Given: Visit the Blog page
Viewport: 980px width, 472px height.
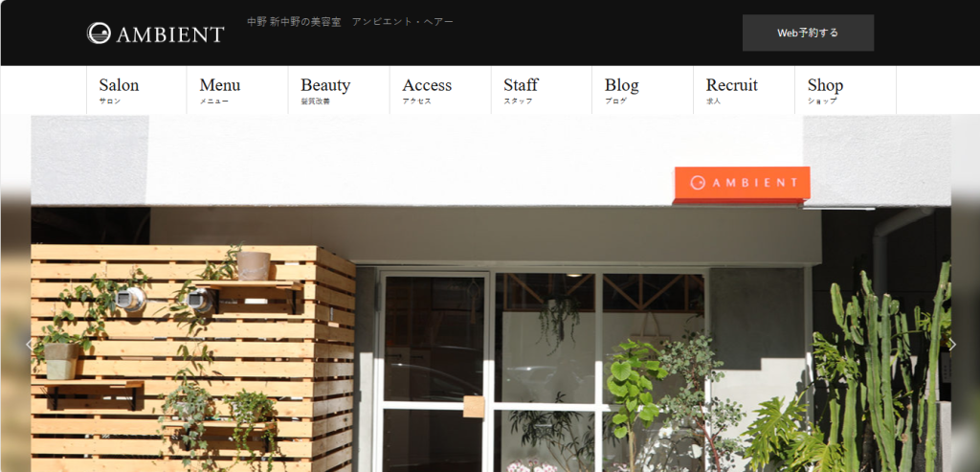Looking at the screenshot, I should coord(642,90).
